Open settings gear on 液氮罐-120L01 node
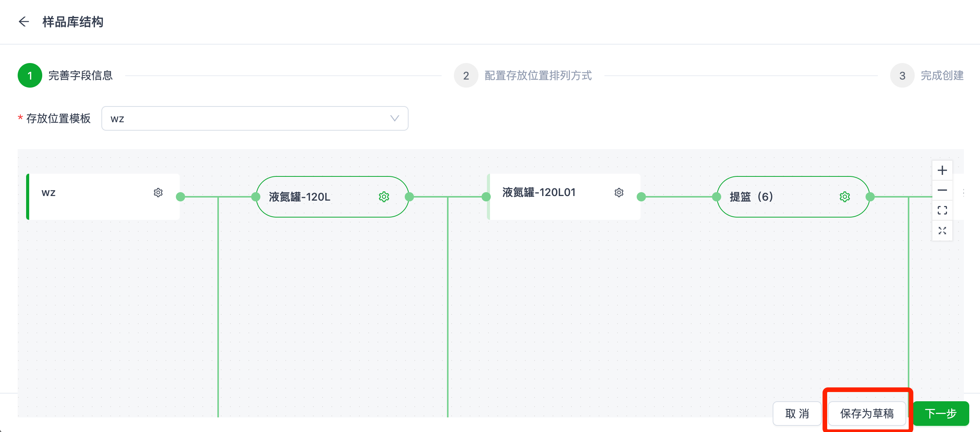 click(619, 193)
